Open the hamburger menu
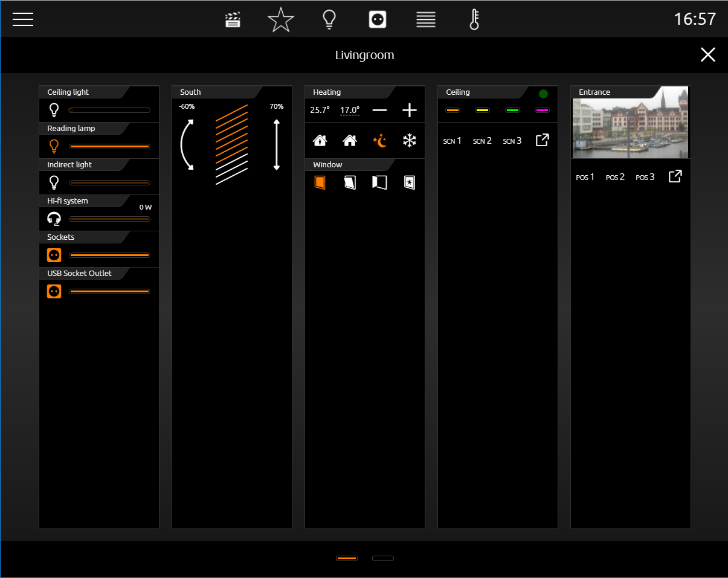Screen dimensions: 728x578 (x=23, y=19)
